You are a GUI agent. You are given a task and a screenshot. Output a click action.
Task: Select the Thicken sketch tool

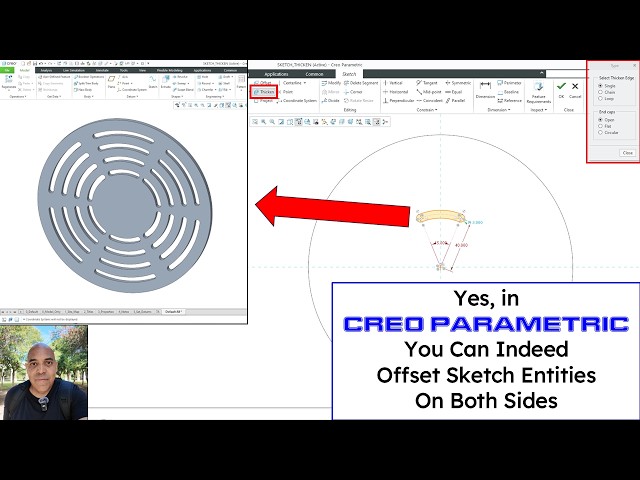click(264, 92)
